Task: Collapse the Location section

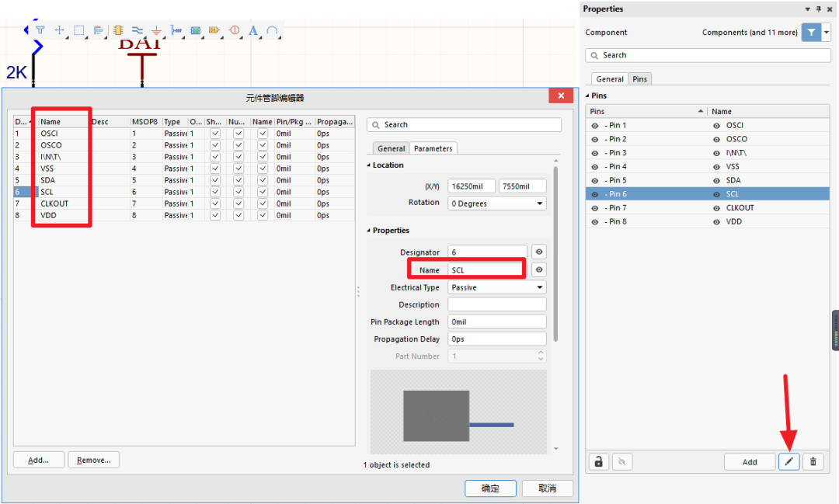Action: [x=369, y=165]
